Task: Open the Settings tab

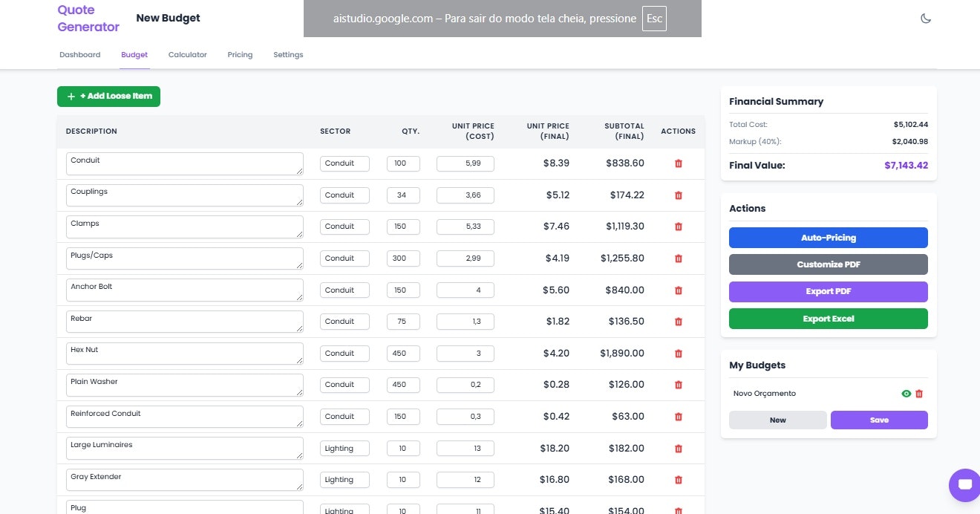Action: point(288,54)
